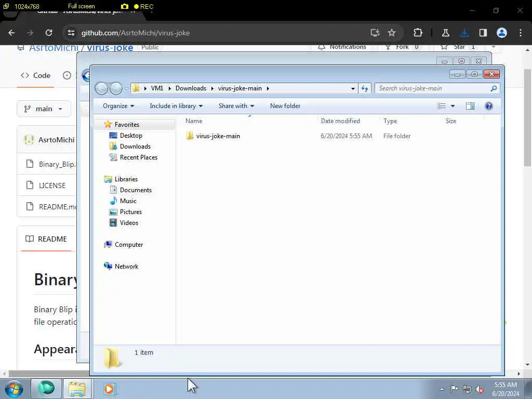The image size is (532, 399).
Task: Expand arrow after Downloads breadcrumb
Action: point(212,88)
